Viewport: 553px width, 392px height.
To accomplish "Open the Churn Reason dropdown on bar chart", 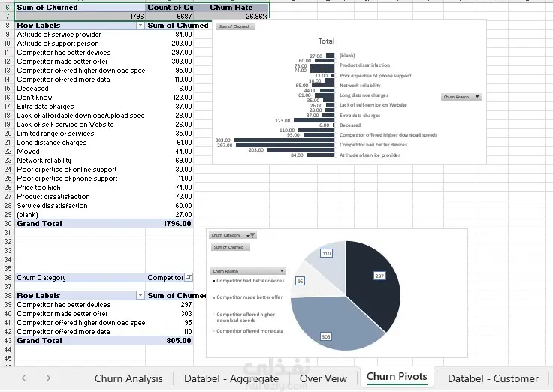I will (x=461, y=97).
